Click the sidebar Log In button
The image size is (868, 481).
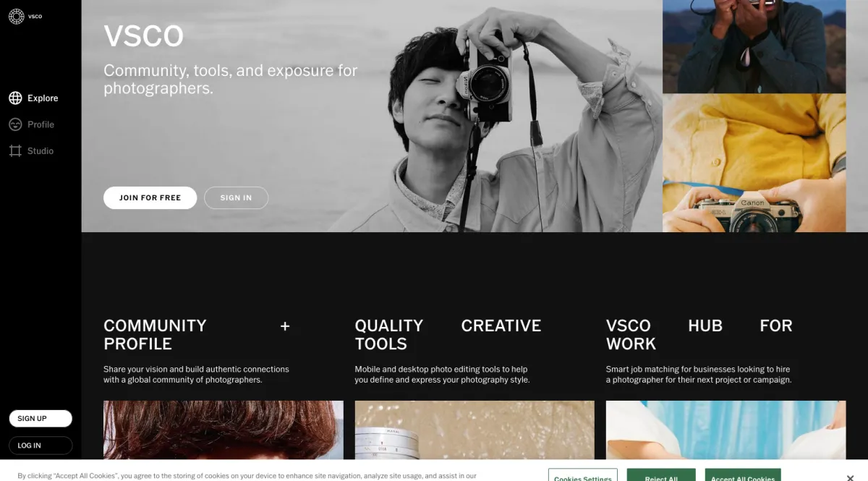[41, 446]
